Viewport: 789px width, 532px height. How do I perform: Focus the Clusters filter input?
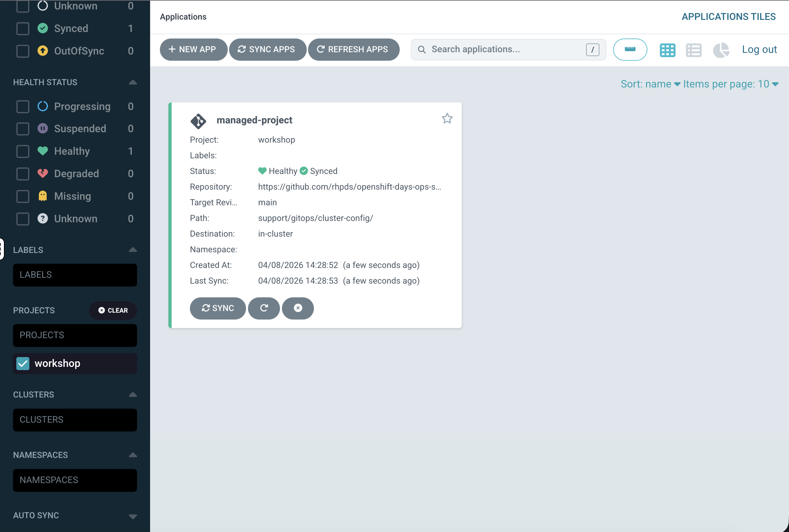point(75,420)
